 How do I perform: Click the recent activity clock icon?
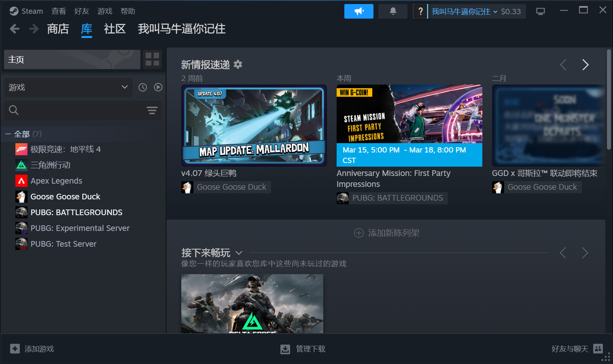(x=142, y=87)
